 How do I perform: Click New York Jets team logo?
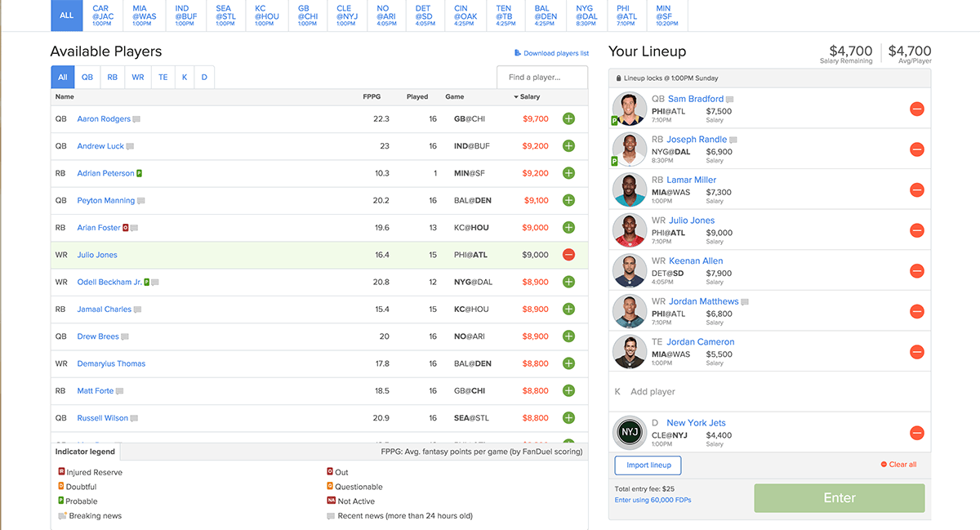point(630,433)
